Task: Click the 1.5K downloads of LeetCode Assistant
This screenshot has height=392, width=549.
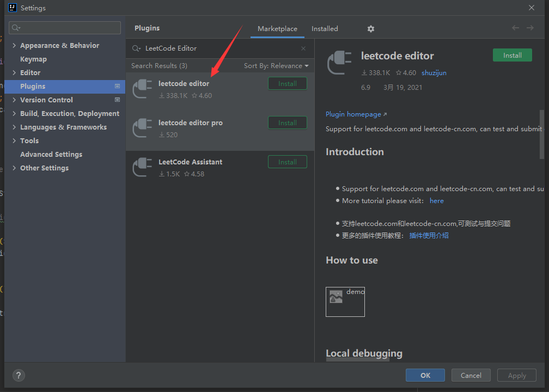Action: [x=169, y=174]
